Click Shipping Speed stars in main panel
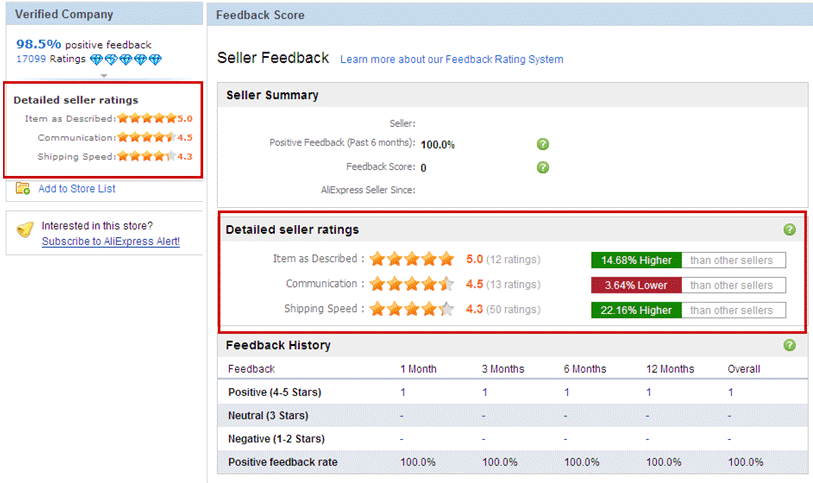The height and width of the screenshot is (483, 813). click(412, 309)
